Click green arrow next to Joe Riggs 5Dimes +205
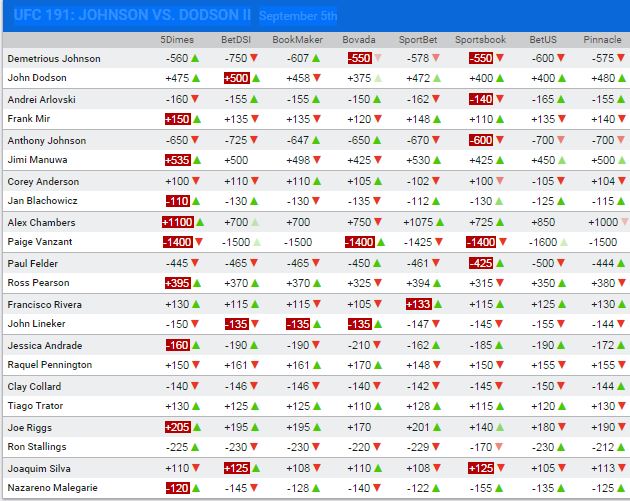This screenshot has height=501, width=630. pyautogui.click(x=197, y=427)
